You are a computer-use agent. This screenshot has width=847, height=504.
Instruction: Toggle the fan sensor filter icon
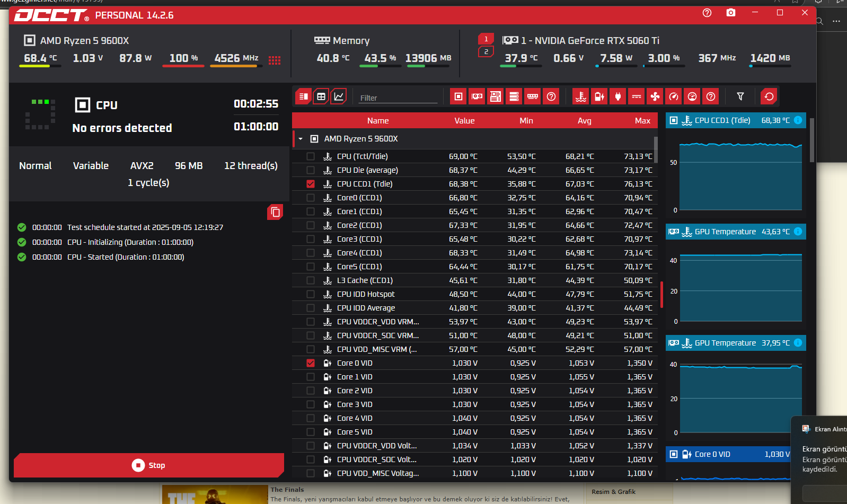coord(655,96)
